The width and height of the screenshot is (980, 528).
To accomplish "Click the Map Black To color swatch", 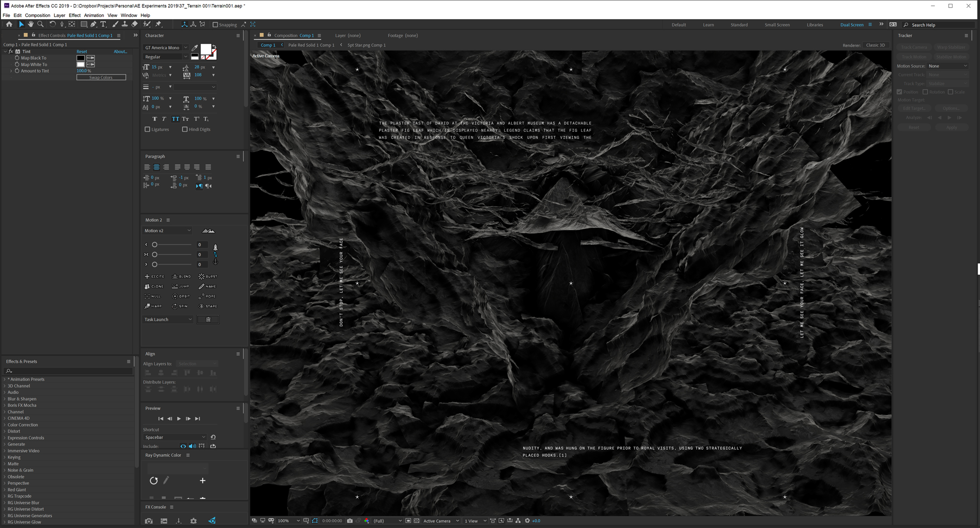I will 80,58.
